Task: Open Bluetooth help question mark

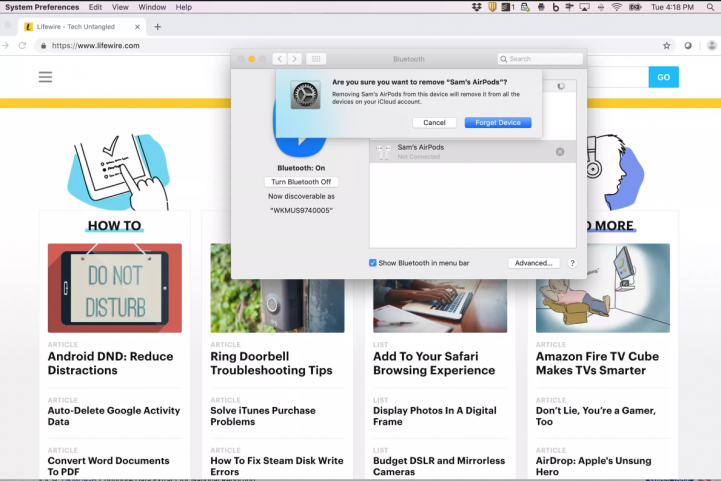Action: coord(572,263)
